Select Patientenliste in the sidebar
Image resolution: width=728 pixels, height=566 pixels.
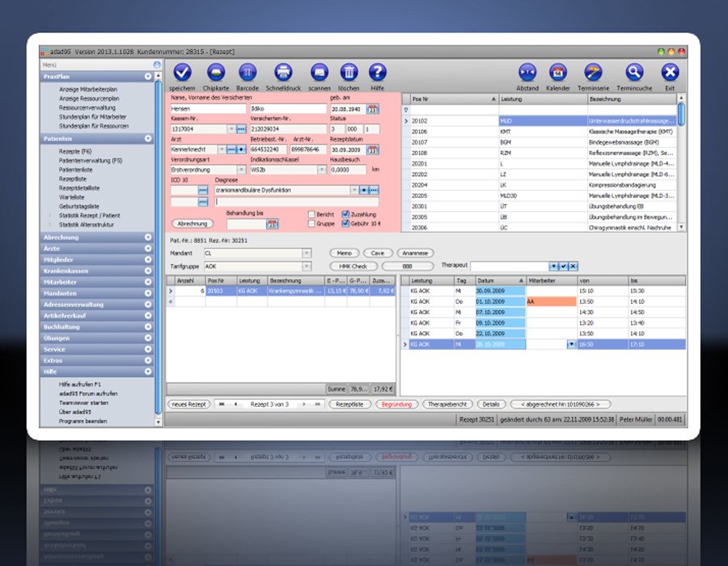pyautogui.click(x=77, y=168)
